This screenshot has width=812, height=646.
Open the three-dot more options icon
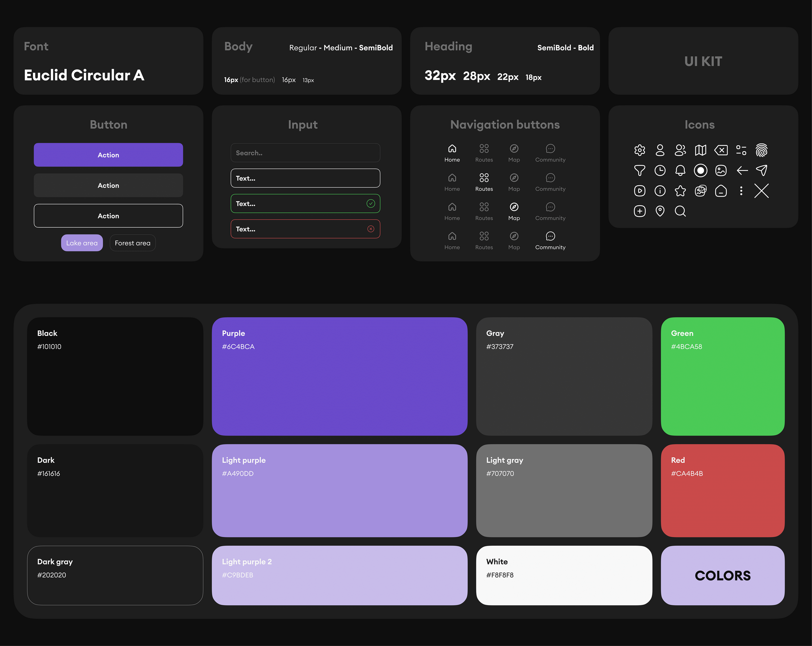click(x=741, y=191)
